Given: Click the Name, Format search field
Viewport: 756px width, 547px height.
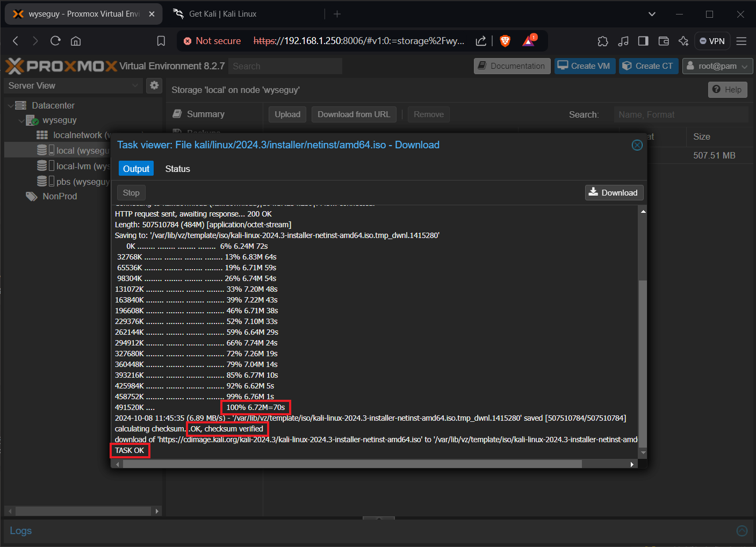Looking at the screenshot, I should click(681, 114).
